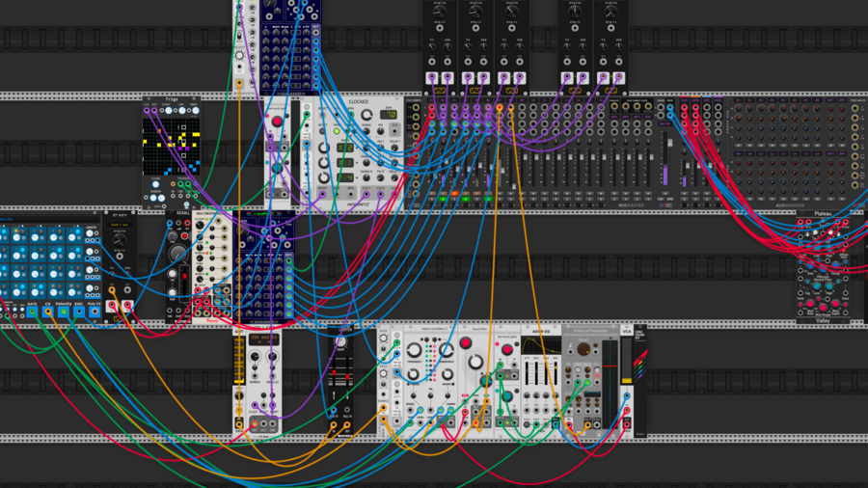The width and height of the screenshot is (868, 488).
Task: Click the CV output jack on blue sequencer
Action: (x=48, y=312)
